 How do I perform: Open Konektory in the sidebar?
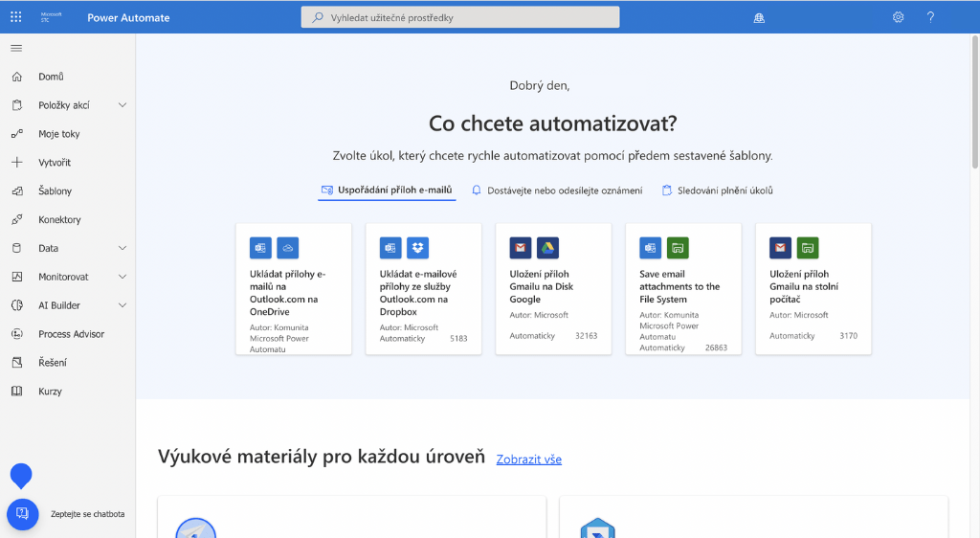tap(59, 220)
